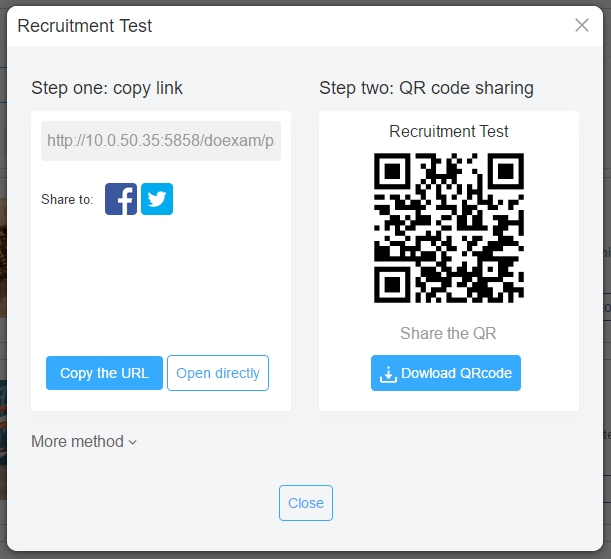Click empty area inside the copy link card

click(161, 284)
